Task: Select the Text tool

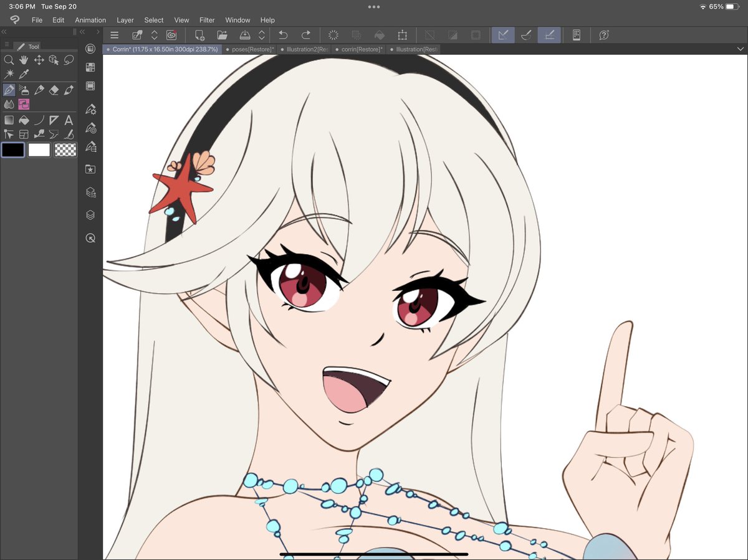Action: point(69,120)
